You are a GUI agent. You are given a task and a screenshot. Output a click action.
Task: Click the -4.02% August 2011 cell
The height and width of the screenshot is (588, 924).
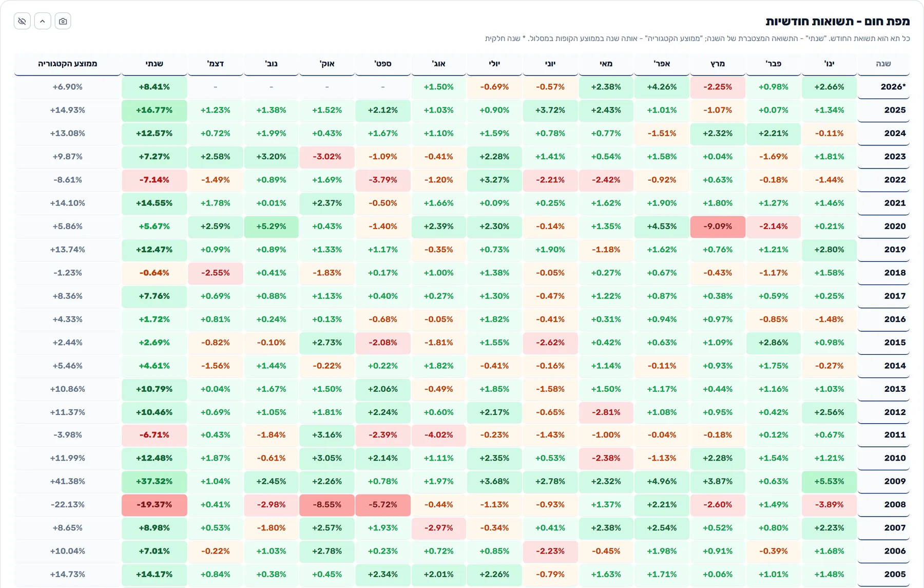pos(439,435)
